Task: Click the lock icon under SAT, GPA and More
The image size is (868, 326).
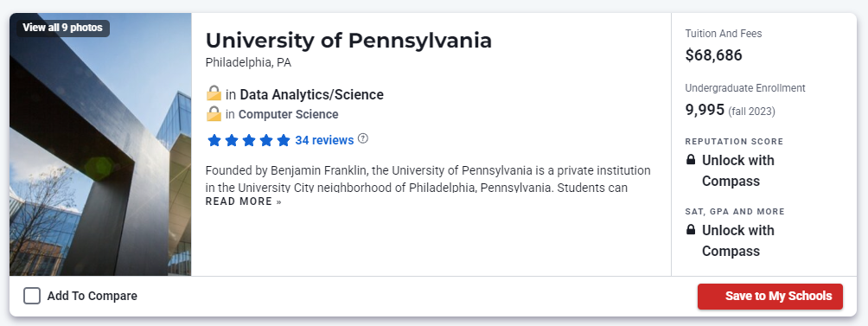Action: point(690,230)
